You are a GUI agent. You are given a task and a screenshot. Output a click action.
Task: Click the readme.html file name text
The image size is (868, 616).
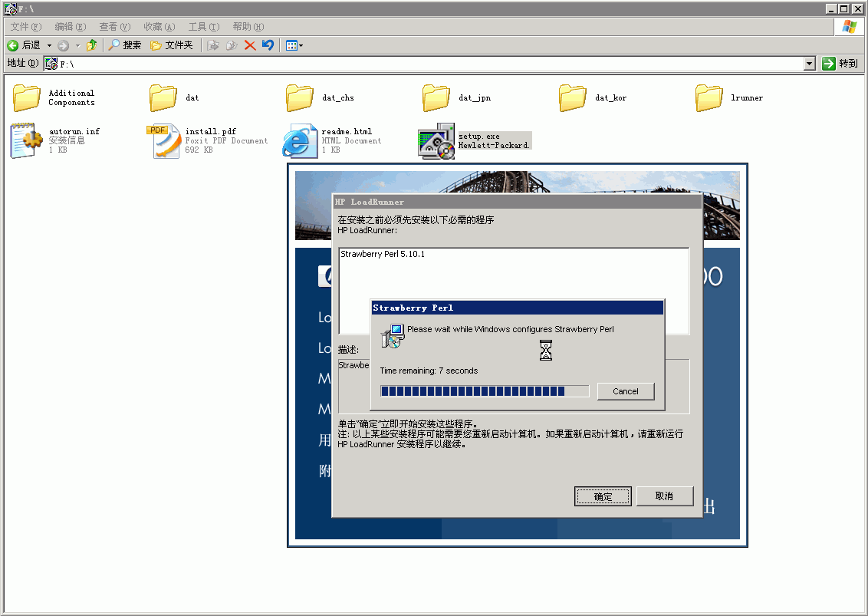pos(347,131)
